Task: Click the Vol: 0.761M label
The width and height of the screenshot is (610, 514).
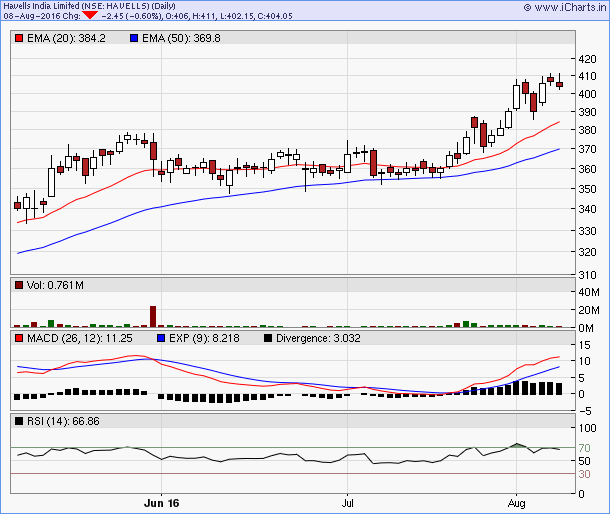Action: coord(55,285)
